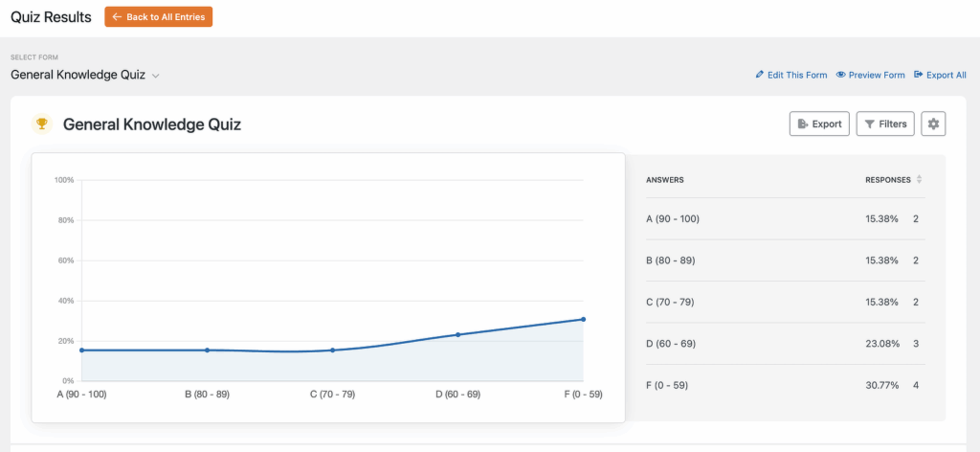Click the B (80 - 89) answer row
Image resolution: width=980 pixels, height=452 pixels.
(x=783, y=260)
